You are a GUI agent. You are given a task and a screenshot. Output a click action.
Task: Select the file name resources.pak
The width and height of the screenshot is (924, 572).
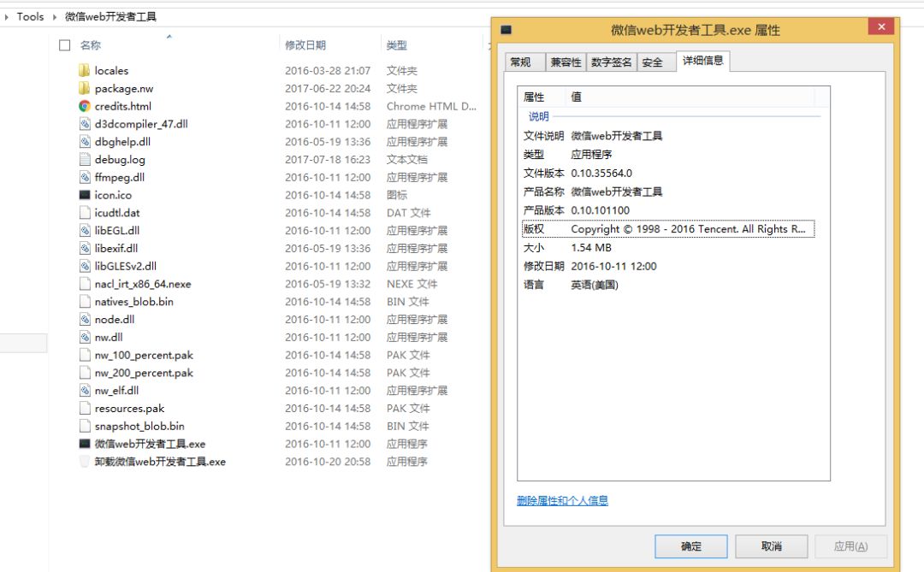tap(129, 409)
